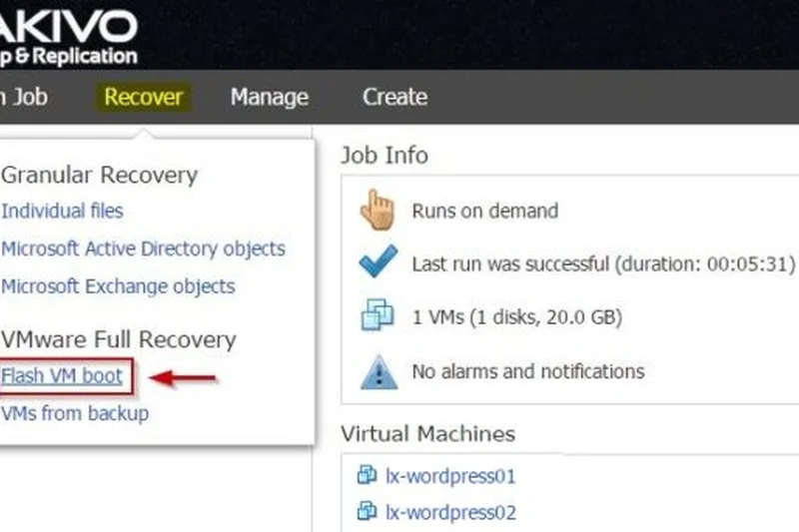Viewport: 799px width, 532px height.
Task: Start Flash VM boot recovery
Action: click(x=62, y=376)
